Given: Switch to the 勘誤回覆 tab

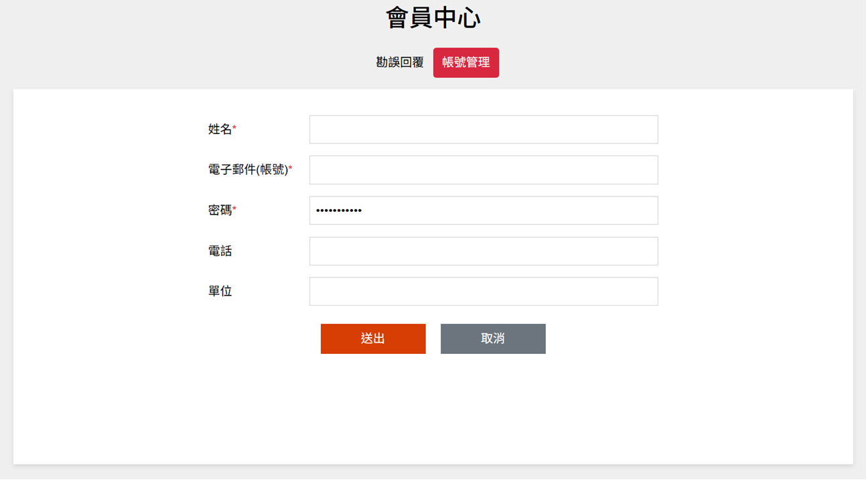Looking at the screenshot, I should pyautogui.click(x=400, y=62).
